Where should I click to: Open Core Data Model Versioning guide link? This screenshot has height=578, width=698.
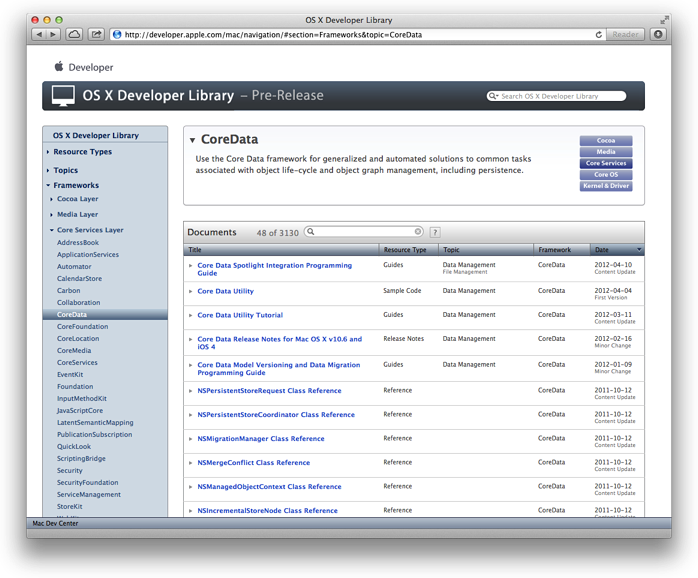(279, 369)
